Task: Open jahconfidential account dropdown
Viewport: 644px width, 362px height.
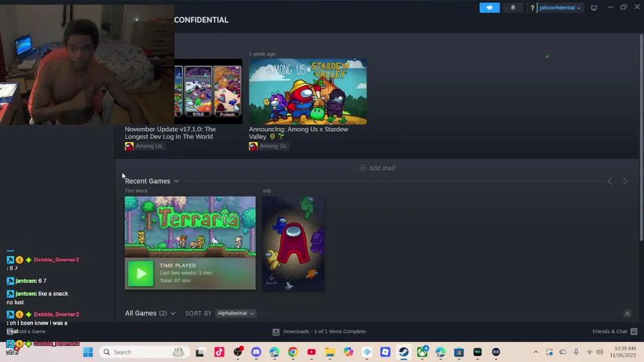Action: [559, 8]
